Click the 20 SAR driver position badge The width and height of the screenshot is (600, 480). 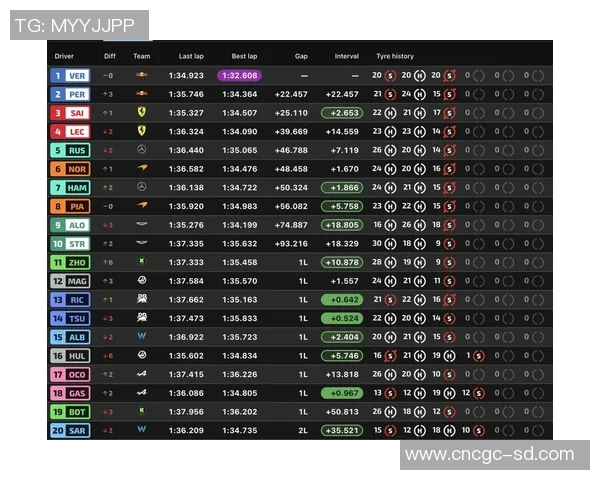point(70,431)
